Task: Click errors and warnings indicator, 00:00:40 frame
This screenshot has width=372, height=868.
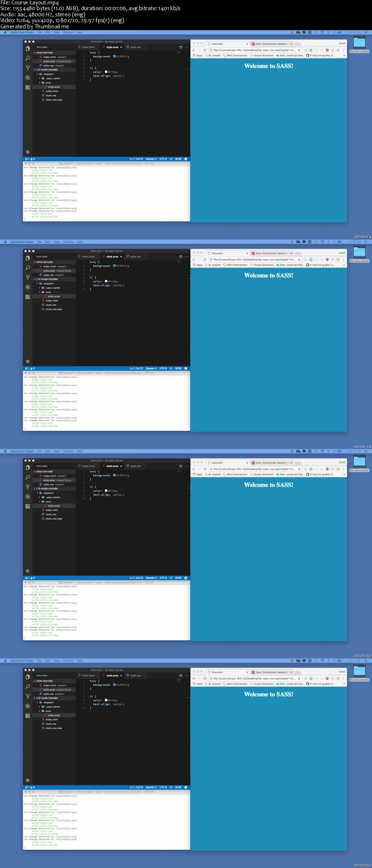Action: pyautogui.click(x=30, y=578)
